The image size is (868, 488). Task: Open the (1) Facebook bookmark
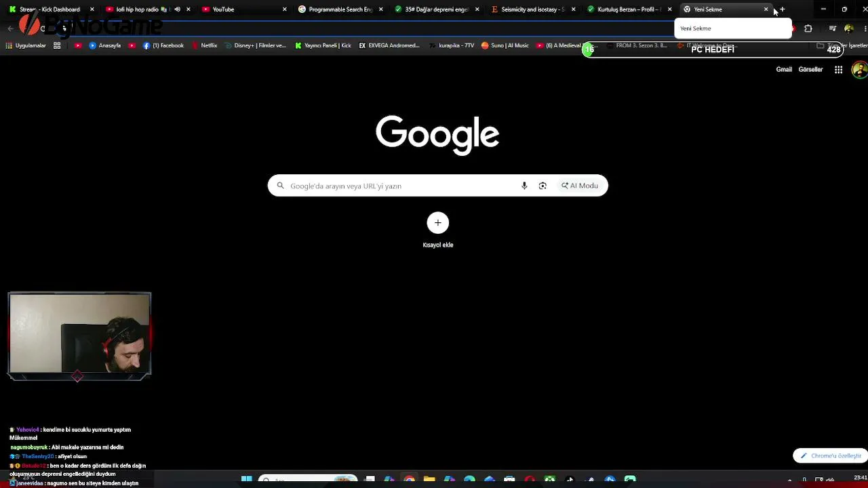[x=163, y=45]
